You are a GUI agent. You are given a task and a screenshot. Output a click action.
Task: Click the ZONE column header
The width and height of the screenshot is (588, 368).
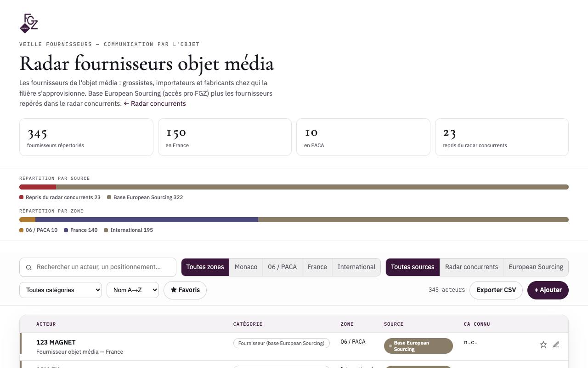pos(347,324)
